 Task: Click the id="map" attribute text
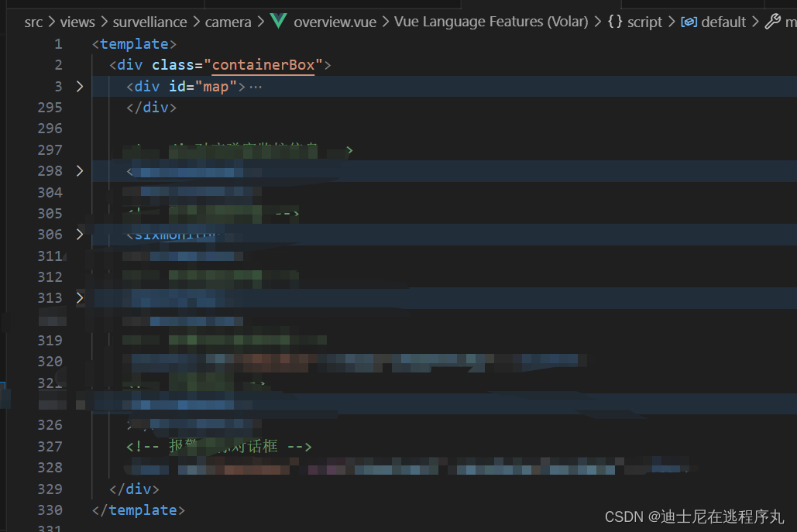tap(203, 87)
